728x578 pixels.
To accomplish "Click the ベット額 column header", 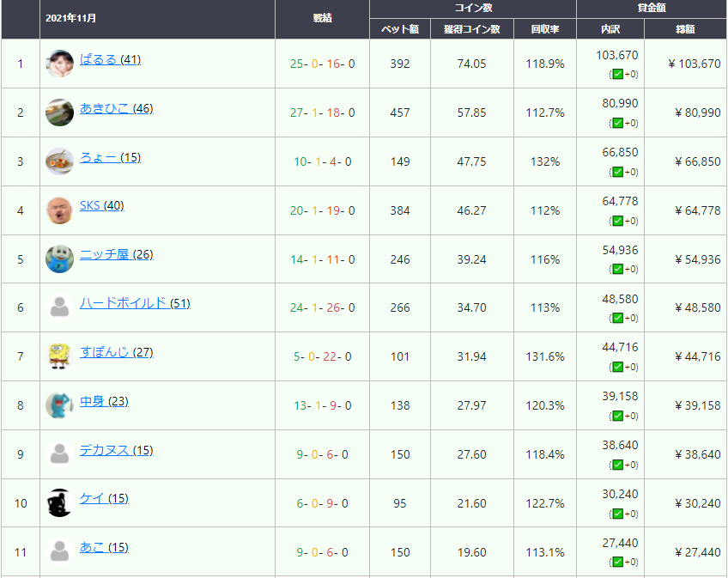I will pyautogui.click(x=400, y=29).
